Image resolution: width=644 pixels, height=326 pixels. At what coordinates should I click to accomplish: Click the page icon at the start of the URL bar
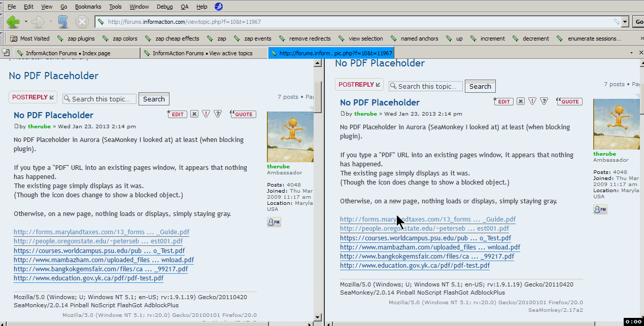tap(101, 22)
